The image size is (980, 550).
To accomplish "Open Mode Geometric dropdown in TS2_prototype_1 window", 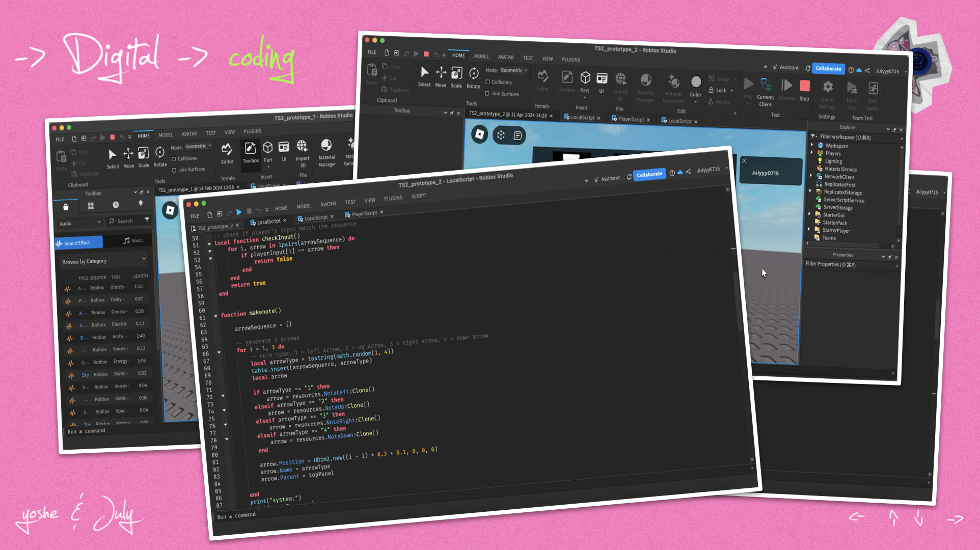I will pyautogui.click(x=198, y=146).
